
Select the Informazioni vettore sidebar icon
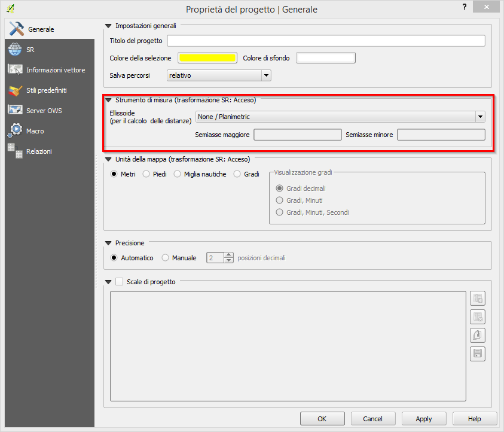pyautogui.click(x=15, y=70)
